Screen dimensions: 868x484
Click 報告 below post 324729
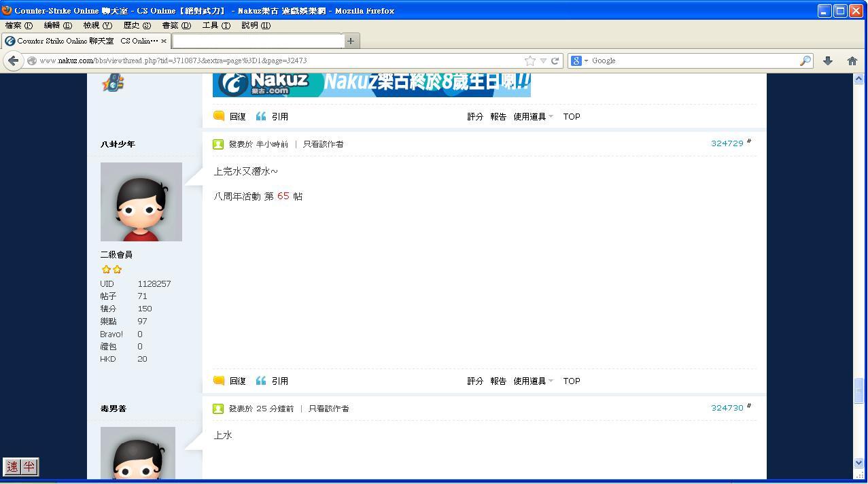pos(498,381)
